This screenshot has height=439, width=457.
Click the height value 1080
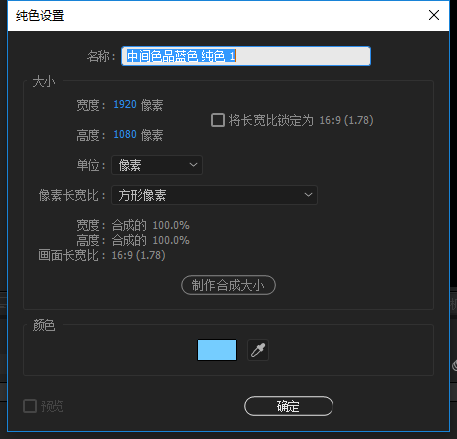125,135
